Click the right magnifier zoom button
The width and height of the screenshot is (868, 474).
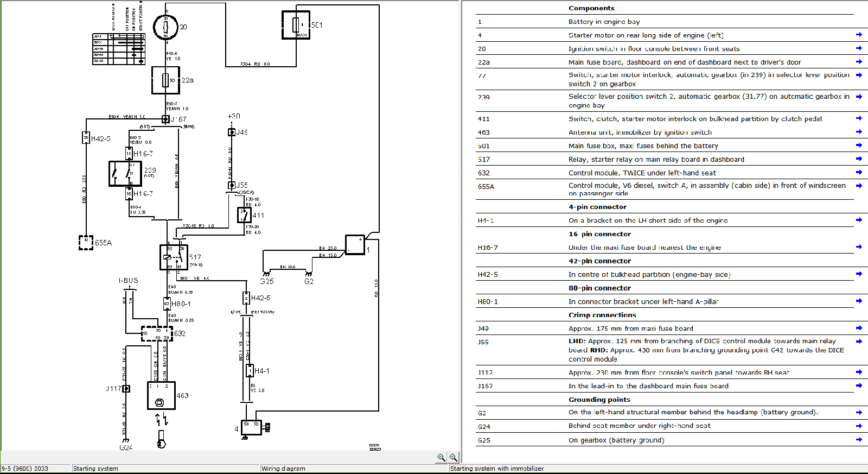click(x=453, y=458)
